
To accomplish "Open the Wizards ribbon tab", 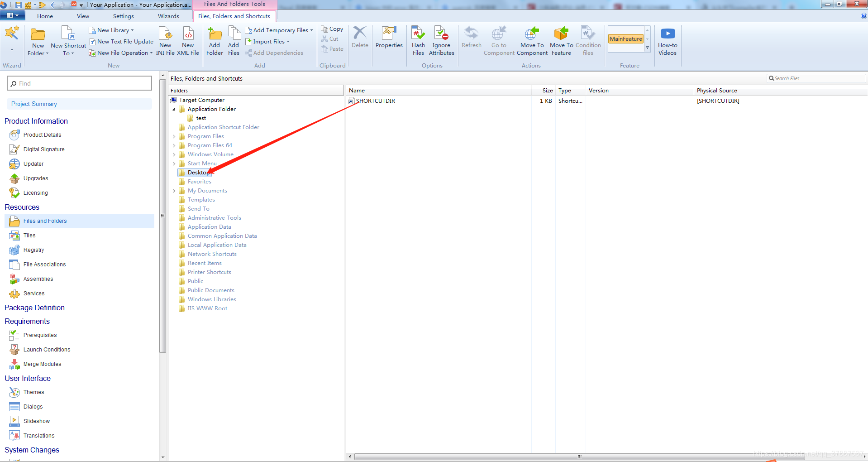I will point(168,16).
